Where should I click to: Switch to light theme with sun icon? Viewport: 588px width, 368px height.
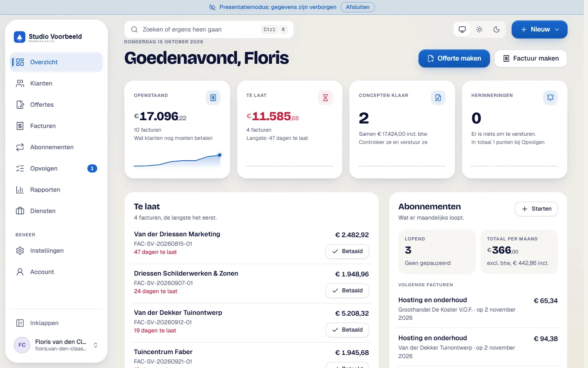[479, 29]
